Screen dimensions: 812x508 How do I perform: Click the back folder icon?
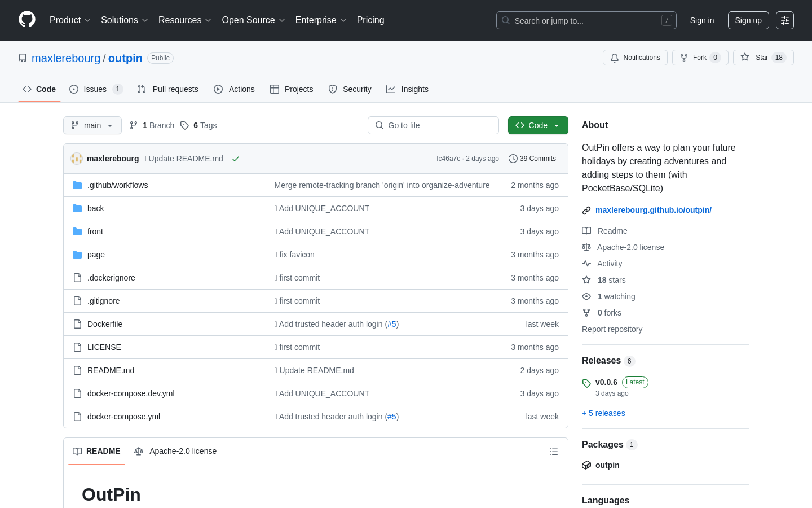pos(77,208)
